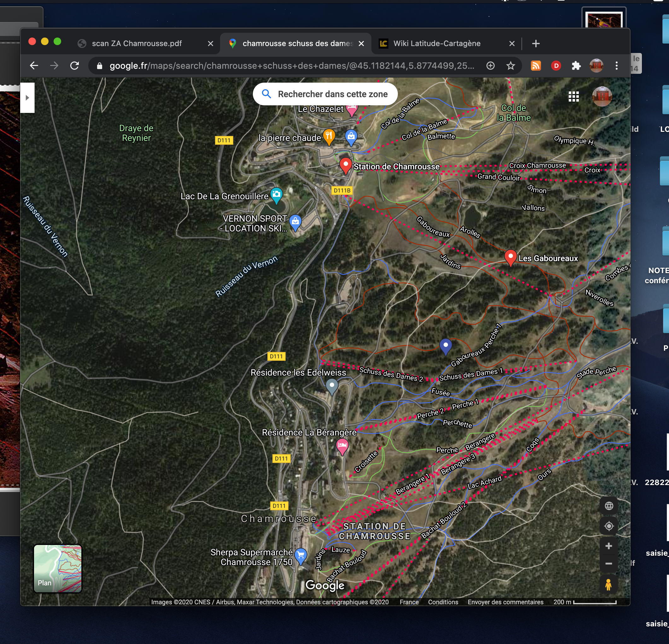Click the Google apps grid icon
Viewport: 669px width, 644px height.
point(573,97)
